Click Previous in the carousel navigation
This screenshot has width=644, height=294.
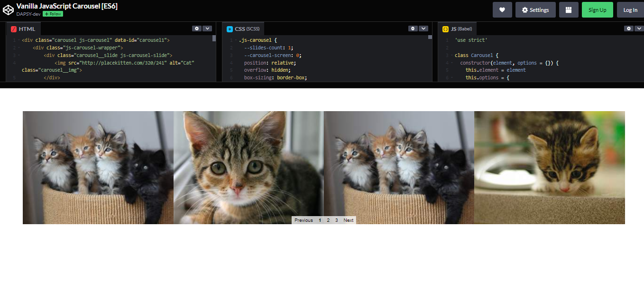(x=304, y=220)
